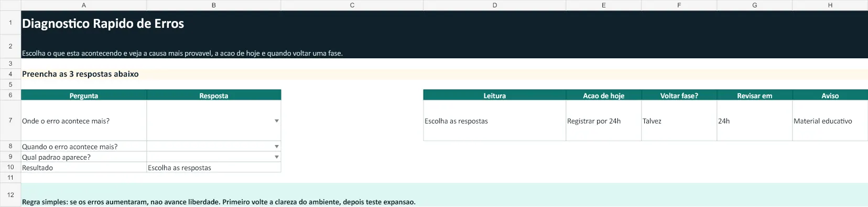The image size is (868, 207).
Task: Click the 'Pergunta' header cell
Action: (x=84, y=95)
